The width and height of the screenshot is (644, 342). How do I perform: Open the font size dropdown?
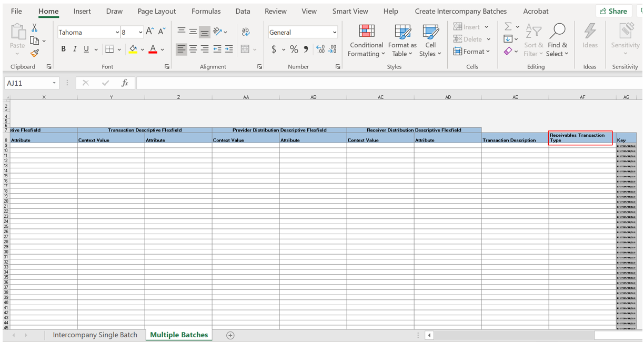140,33
